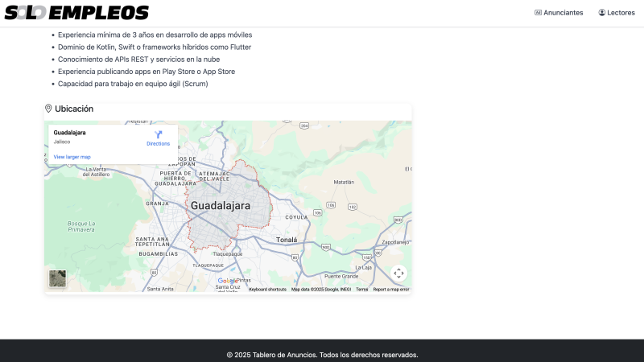
Task: Click the Directions link text
Action: [158, 144]
